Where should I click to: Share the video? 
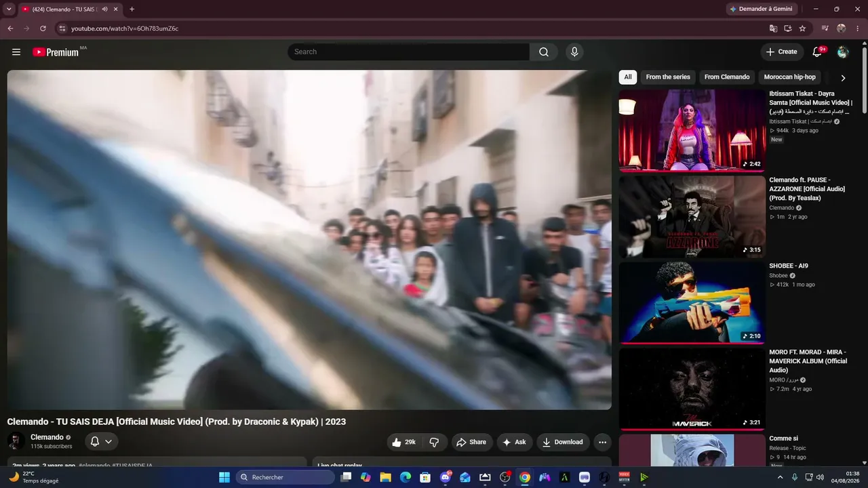tap(471, 442)
